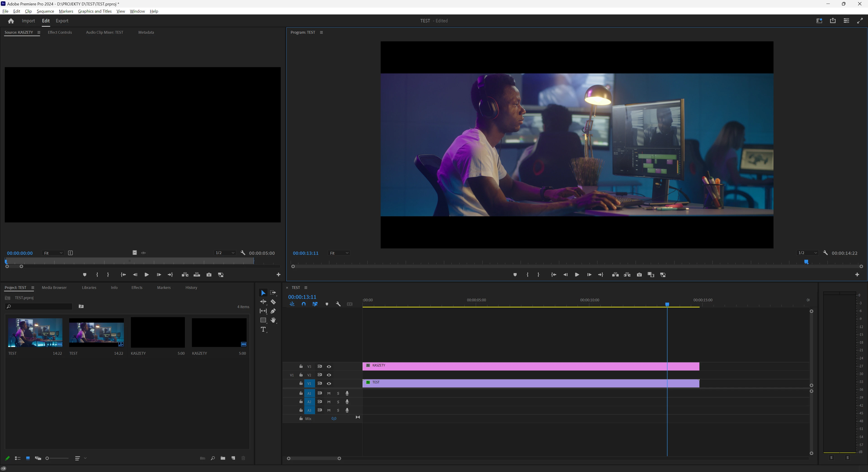Select the Hand tool
Viewport: 868px width, 472px height.
273,320
